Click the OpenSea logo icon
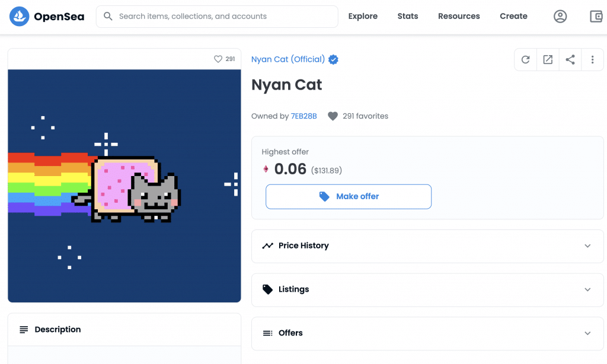This screenshot has height=364, width=607. pos(20,17)
